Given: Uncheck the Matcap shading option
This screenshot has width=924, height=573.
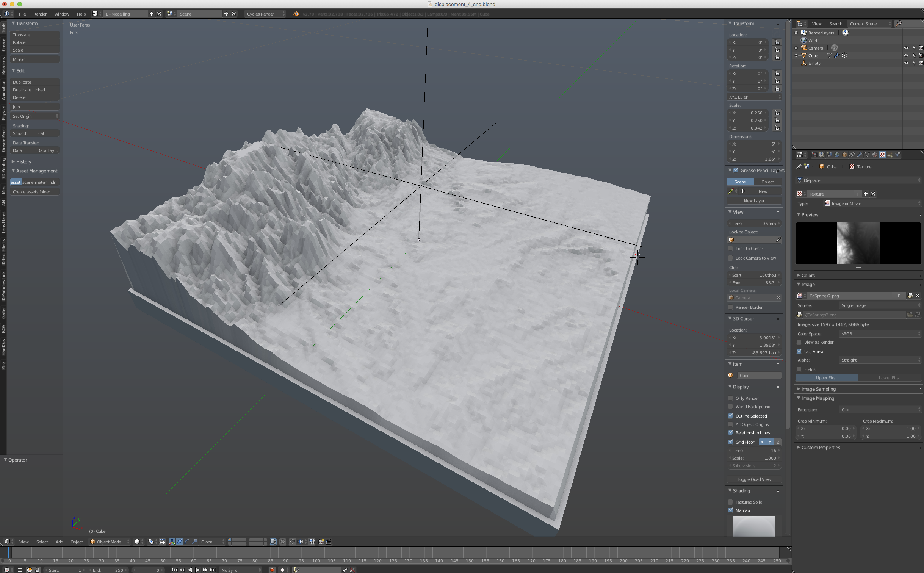Looking at the screenshot, I should click(x=730, y=510).
